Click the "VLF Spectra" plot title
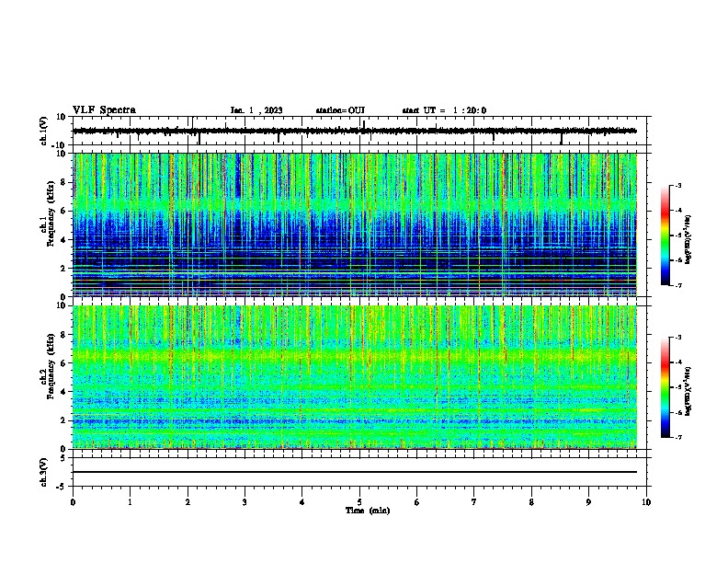 click(104, 110)
